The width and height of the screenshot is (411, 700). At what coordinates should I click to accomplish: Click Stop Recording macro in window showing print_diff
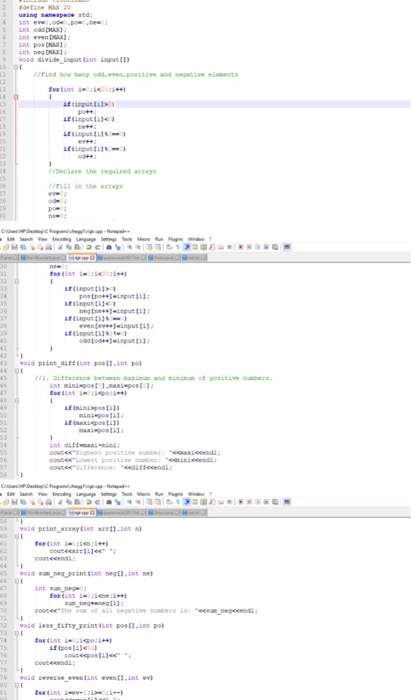[x=249, y=247]
